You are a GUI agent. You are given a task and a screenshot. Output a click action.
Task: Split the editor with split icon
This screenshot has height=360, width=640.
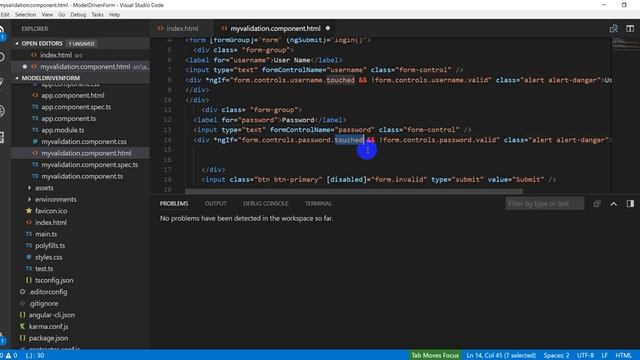click(x=630, y=29)
